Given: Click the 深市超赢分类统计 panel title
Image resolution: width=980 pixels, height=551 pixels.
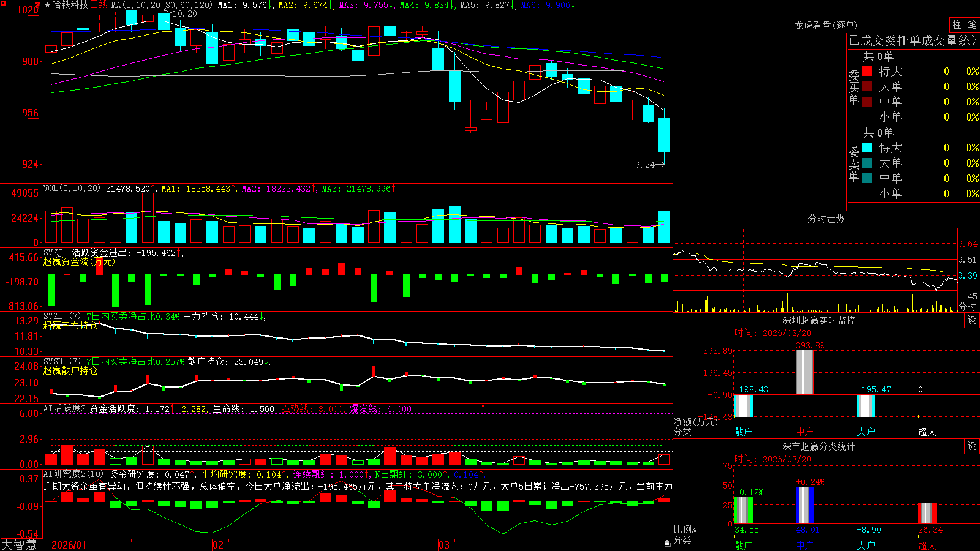Looking at the screenshot, I should point(819,446).
